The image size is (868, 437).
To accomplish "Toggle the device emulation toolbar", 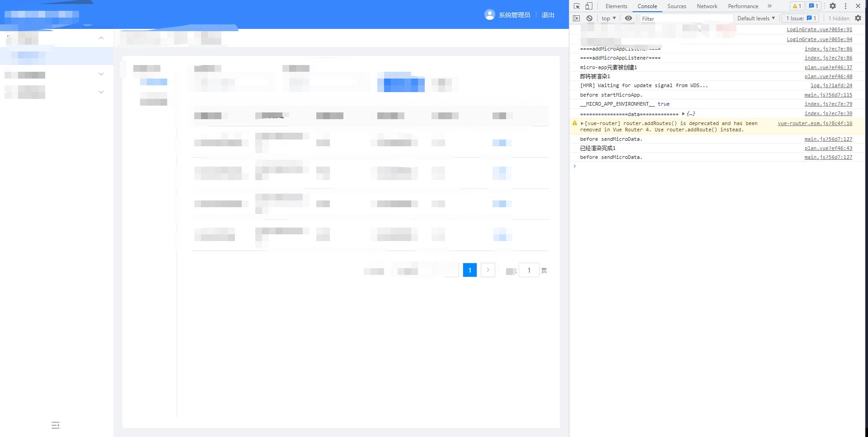I will [588, 6].
